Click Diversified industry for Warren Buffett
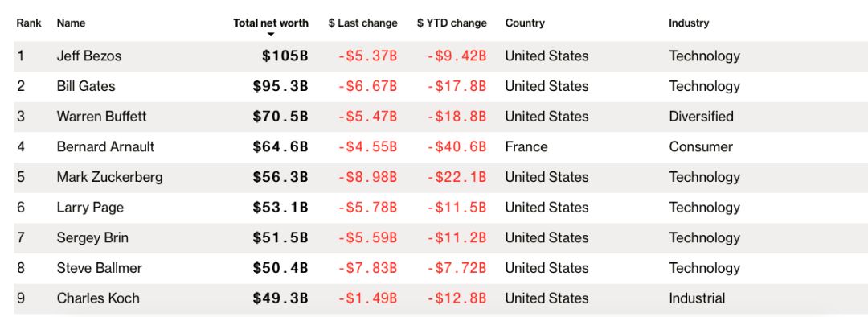 coord(702,117)
